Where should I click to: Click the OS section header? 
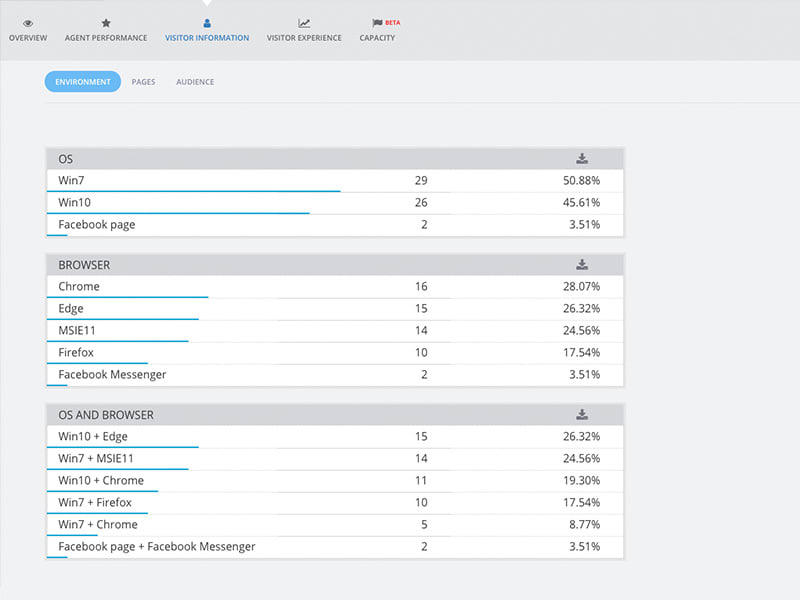[335, 159]
